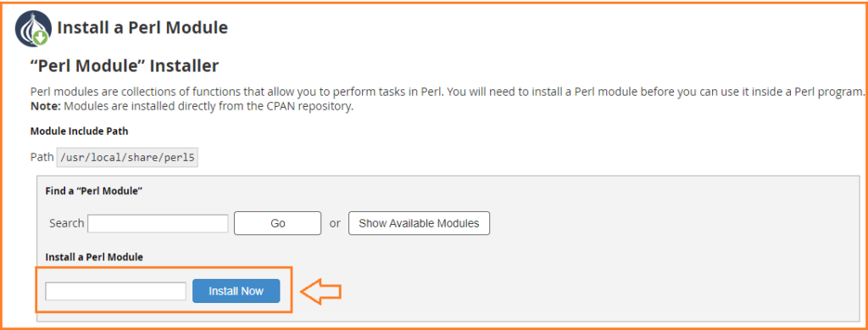
Task: Click the Note about CPAN repository
Action: tap(192, 106)
